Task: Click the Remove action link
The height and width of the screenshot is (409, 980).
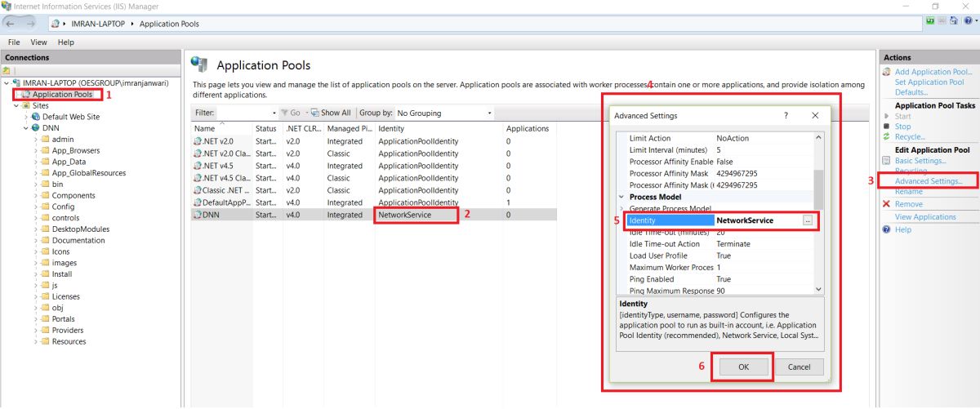Action: point(909,204)
